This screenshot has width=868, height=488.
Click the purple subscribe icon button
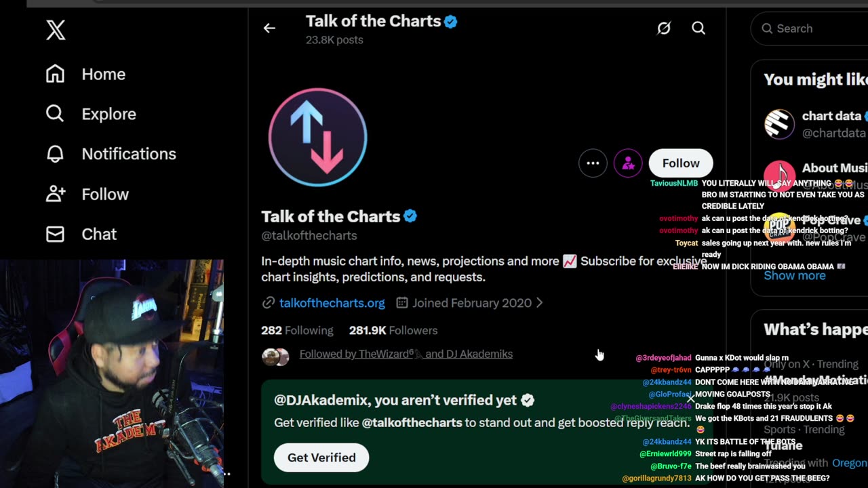(x=628, y=163)
